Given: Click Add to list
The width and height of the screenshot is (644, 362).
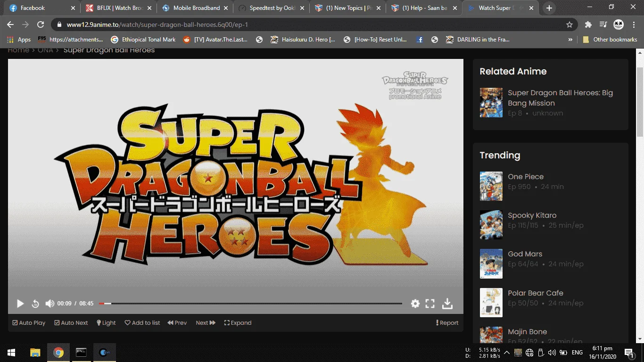Looking at the screenshot, I should pos(142,323).
